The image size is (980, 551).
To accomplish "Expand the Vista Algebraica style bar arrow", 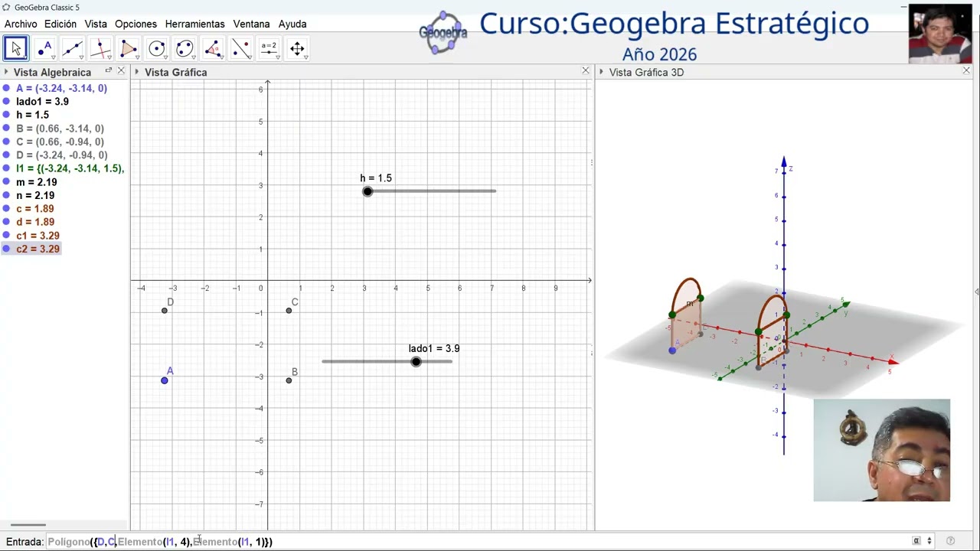I will (x=6, y=72).
